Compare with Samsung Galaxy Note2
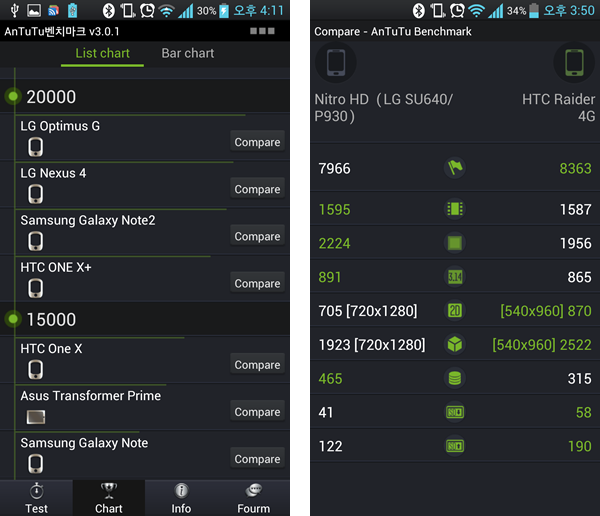Image resolution: width=600 pixels, height=516 pixels. (x=257, y=236)
